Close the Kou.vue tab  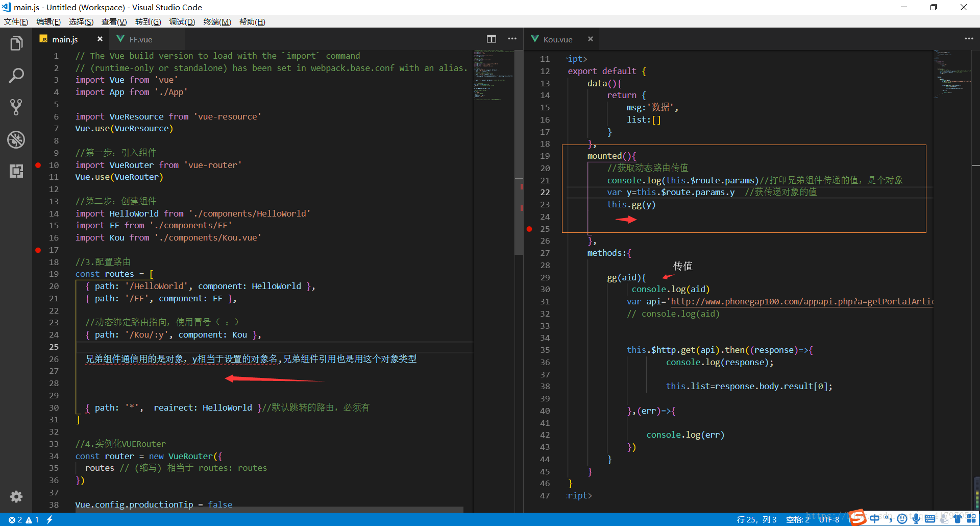point(591,39)
